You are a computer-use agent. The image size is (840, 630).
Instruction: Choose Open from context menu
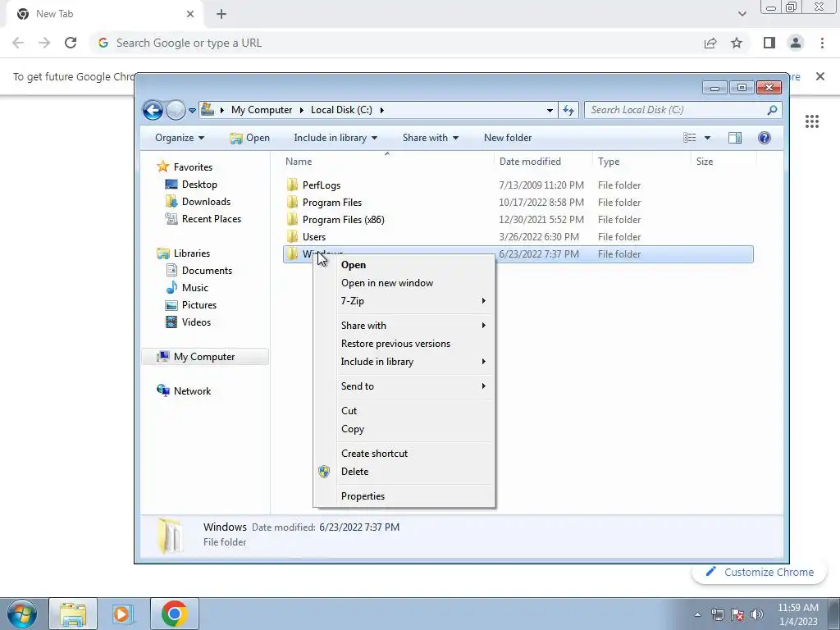click(x=404, y=265)
